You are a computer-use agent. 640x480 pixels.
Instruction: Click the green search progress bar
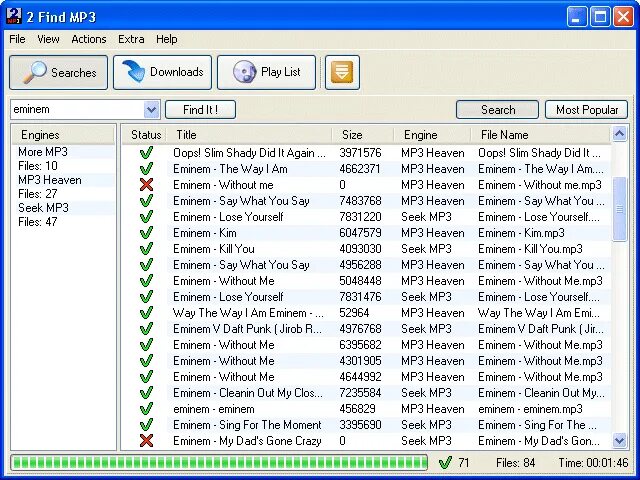tap(219, 462)
